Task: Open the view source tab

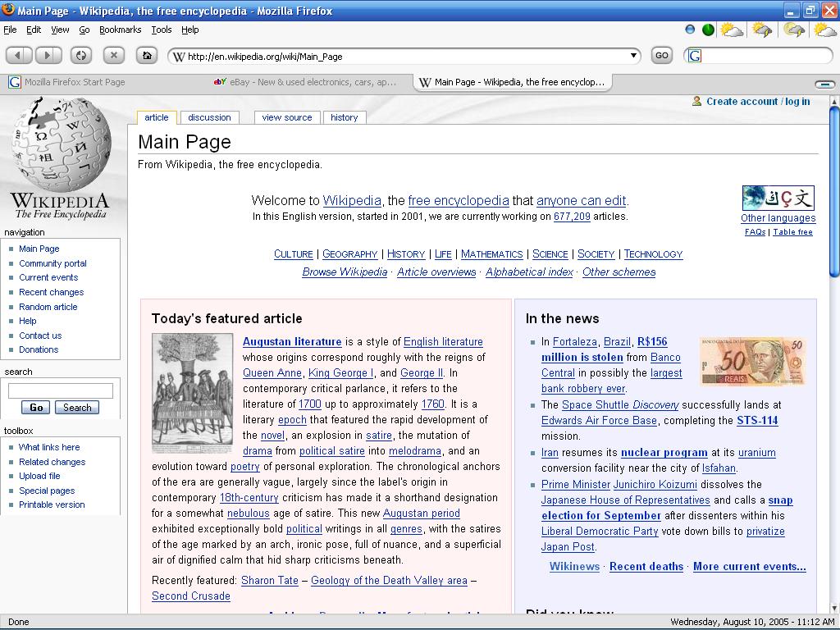Action: [x=286, y=117]
